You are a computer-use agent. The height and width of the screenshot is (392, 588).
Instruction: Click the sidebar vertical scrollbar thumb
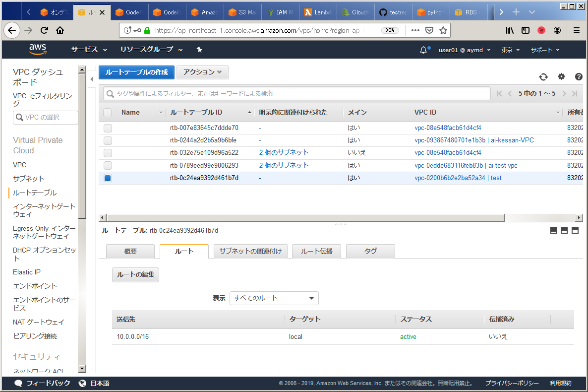click(x=82, y=146)
